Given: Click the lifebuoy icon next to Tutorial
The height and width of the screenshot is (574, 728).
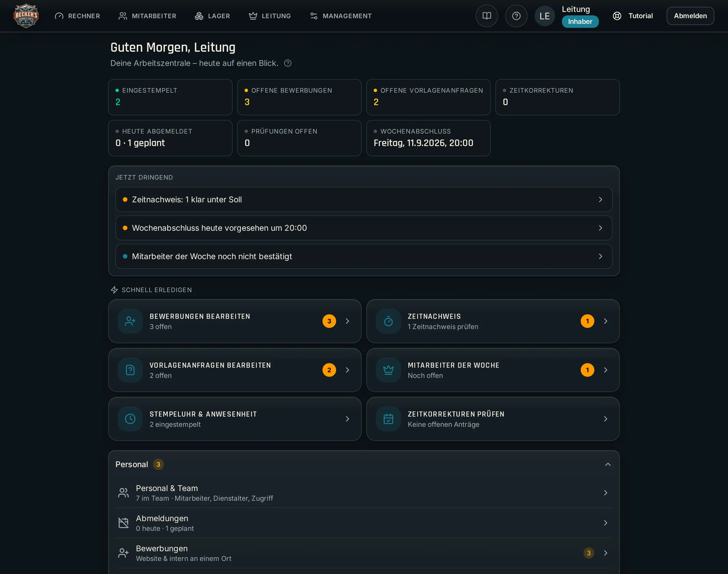Looking at the screenshot, I should coord(617,16).
